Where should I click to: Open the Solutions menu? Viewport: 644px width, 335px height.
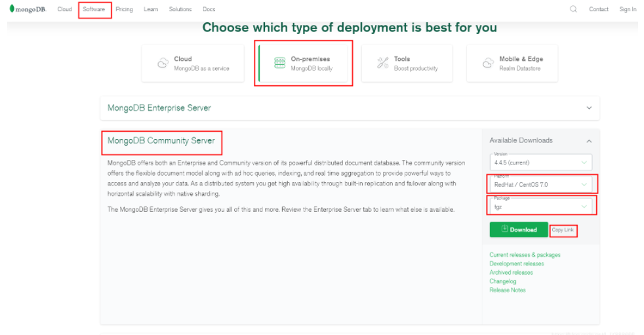point(180,9)
